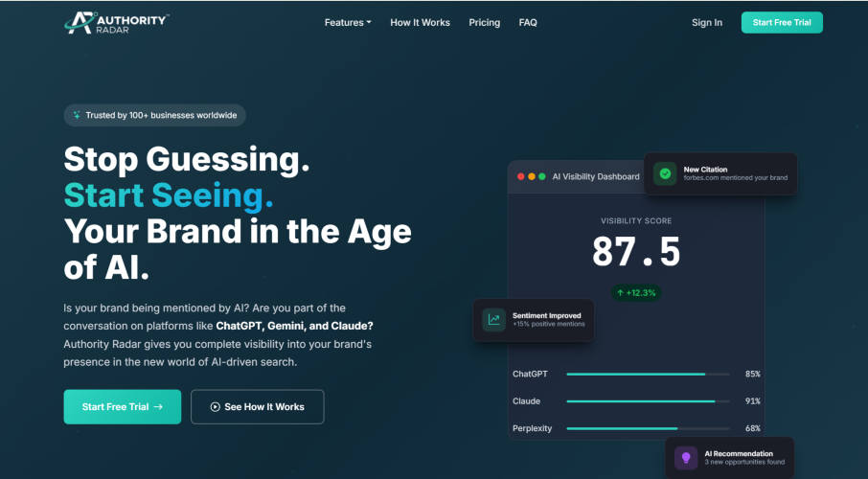Image resolution: width=868 pixels, height=479 pixels.
Task: Click VISIBILITY SCORE label
Action: [636, 221]
